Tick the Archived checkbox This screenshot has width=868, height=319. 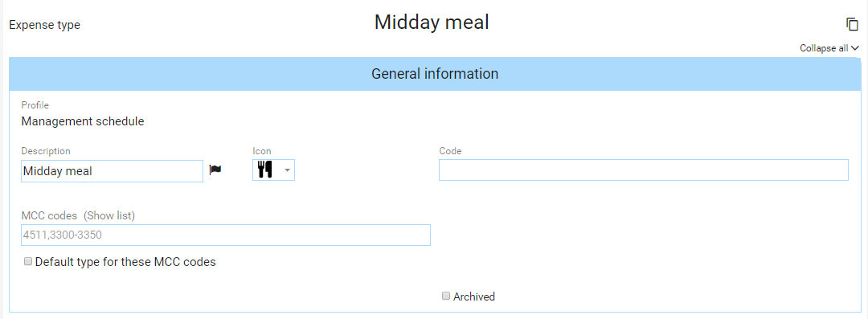coord(446,296)
